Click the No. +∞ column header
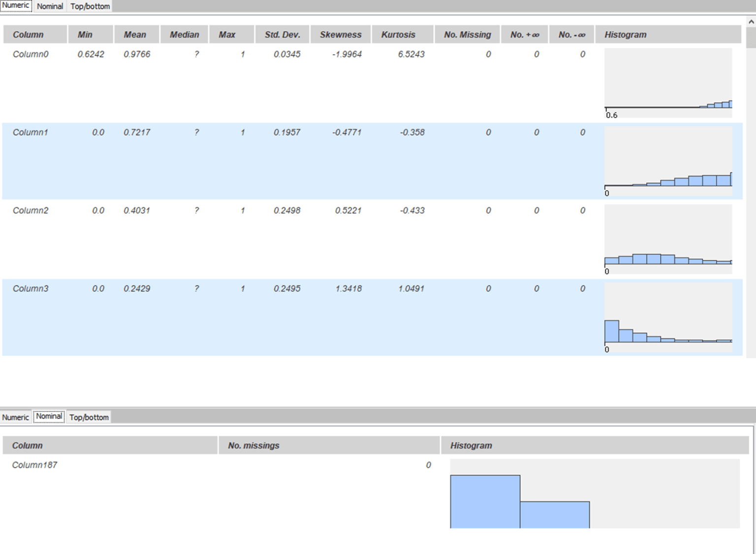756x554 pixels. point(525,34)
